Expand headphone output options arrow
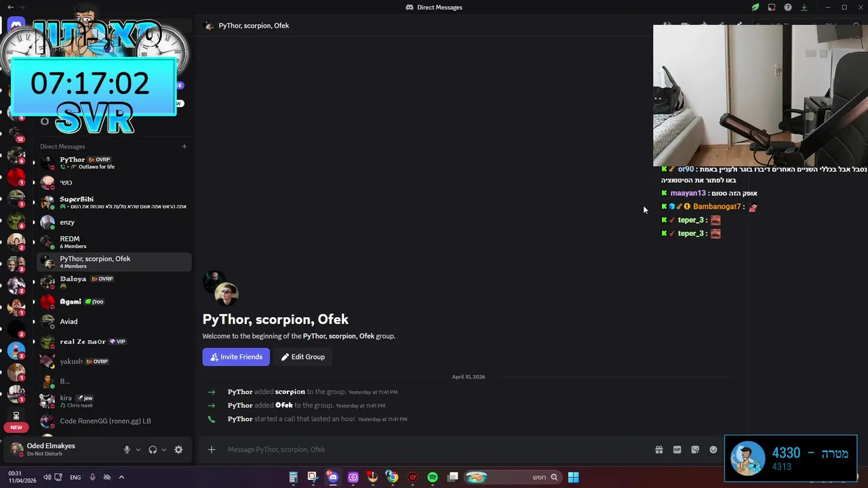The image size is (868, 488). point(164,449)
